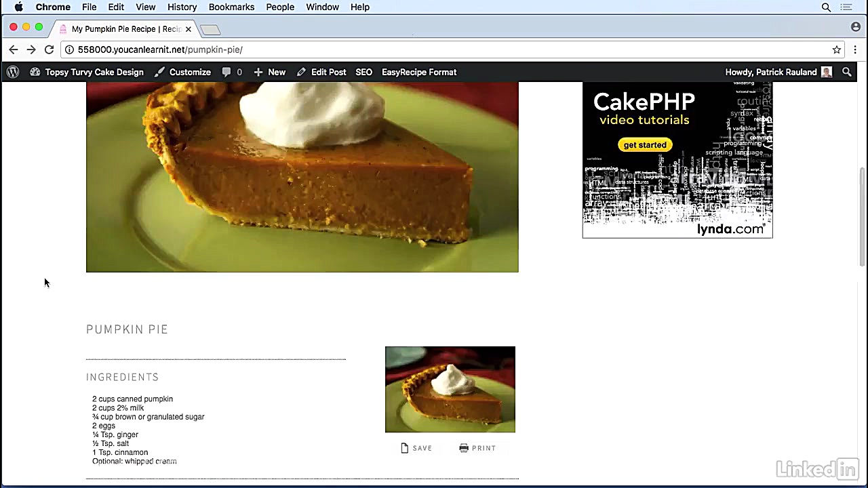868x488 pixels.
Task: Click the admin bar search icon
Action: pyautogui.click(x=847, y=72)
